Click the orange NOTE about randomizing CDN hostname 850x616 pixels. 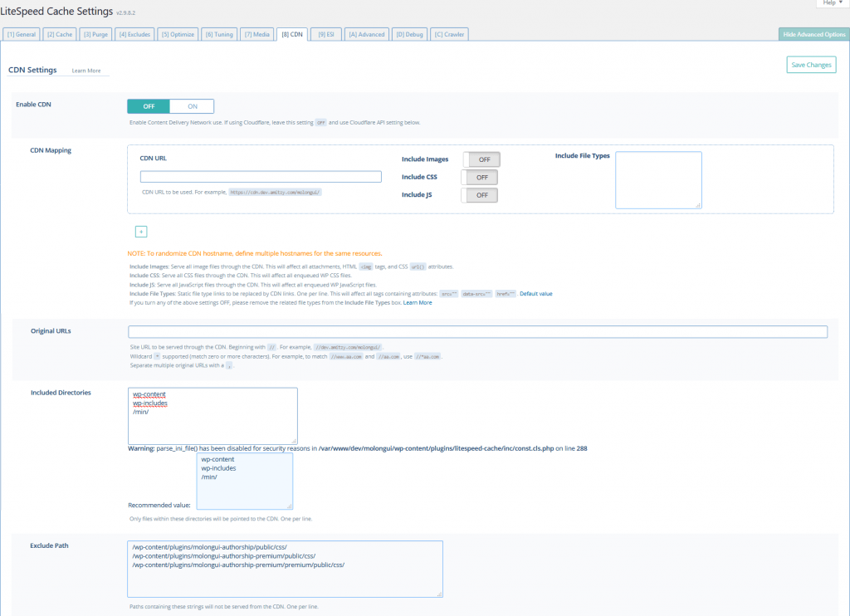tap(255, 253)
